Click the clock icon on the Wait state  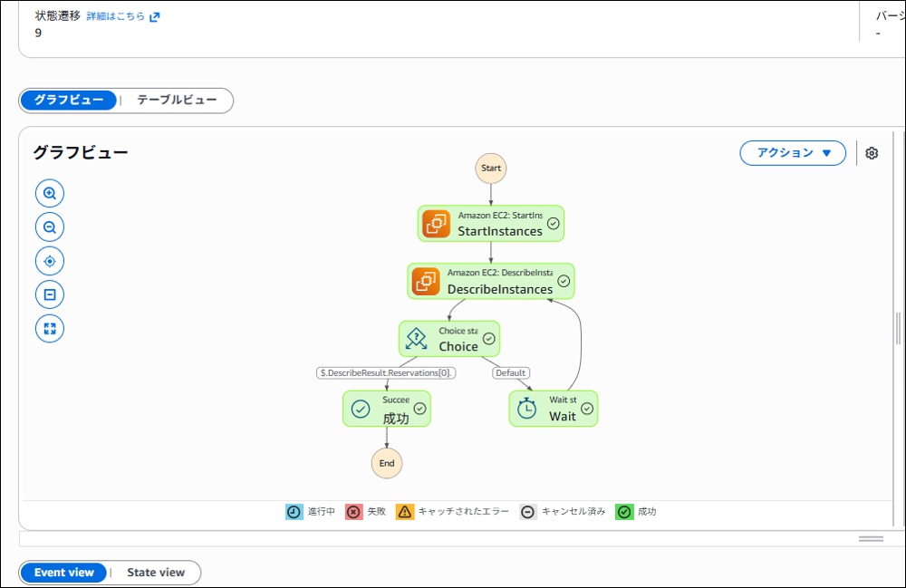[525, 408]
